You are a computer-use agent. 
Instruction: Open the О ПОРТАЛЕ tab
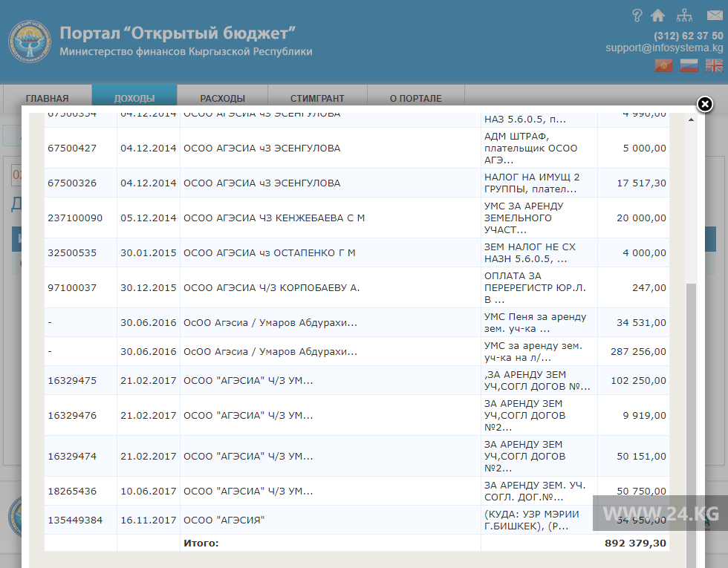[x=415, y=98]
